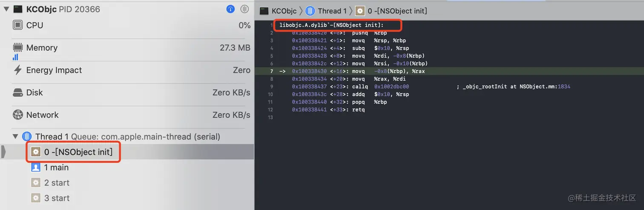Select stack frame label 3 start
The width and height of the screenshot is (644, 210).
pos(57,198)
